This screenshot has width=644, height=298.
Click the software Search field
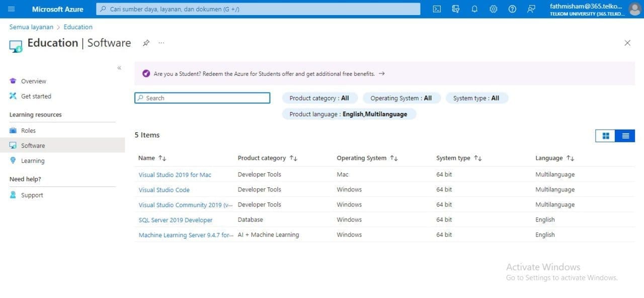pos(202,98)
